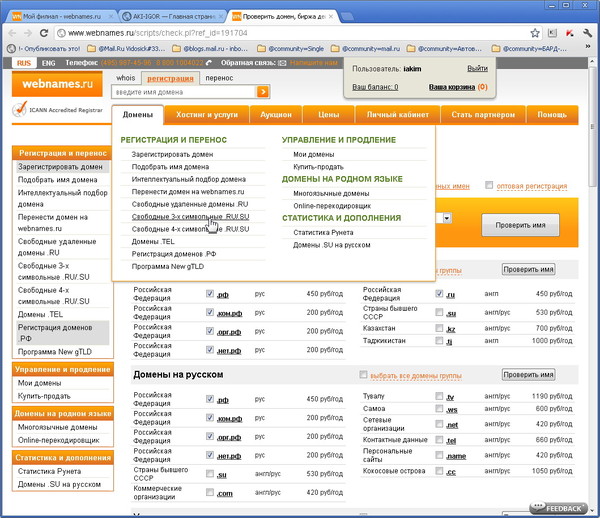The width and height of the screenshot is (600, 518).
Task: Choose Свободные 3-х символьные .RU/.SU in dropdown menu
Action: click(191, 217)
